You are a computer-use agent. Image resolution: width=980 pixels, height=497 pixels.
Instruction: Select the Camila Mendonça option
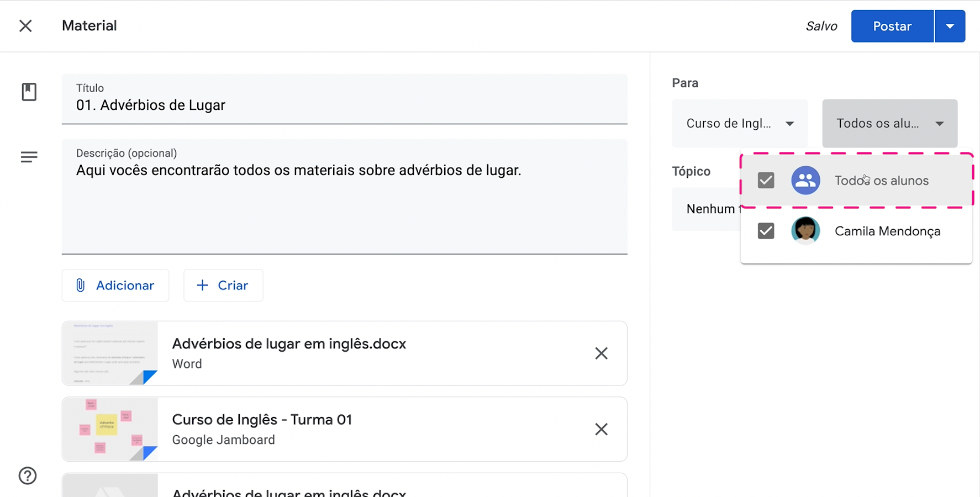pyautogui.click(x=856, y=231)
